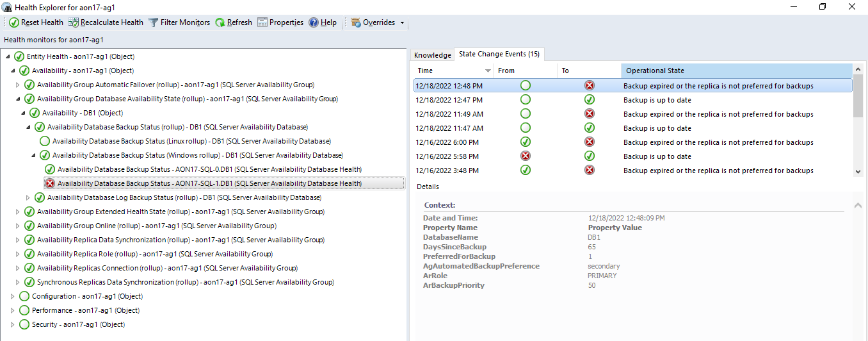Sort by the From column header
868x341 pixels.
pos(525,71)
